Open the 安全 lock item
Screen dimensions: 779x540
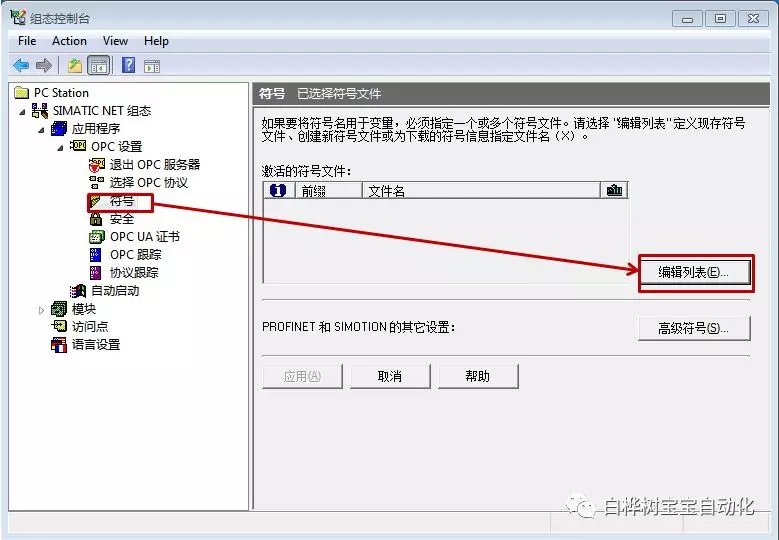tap(121, 219)
